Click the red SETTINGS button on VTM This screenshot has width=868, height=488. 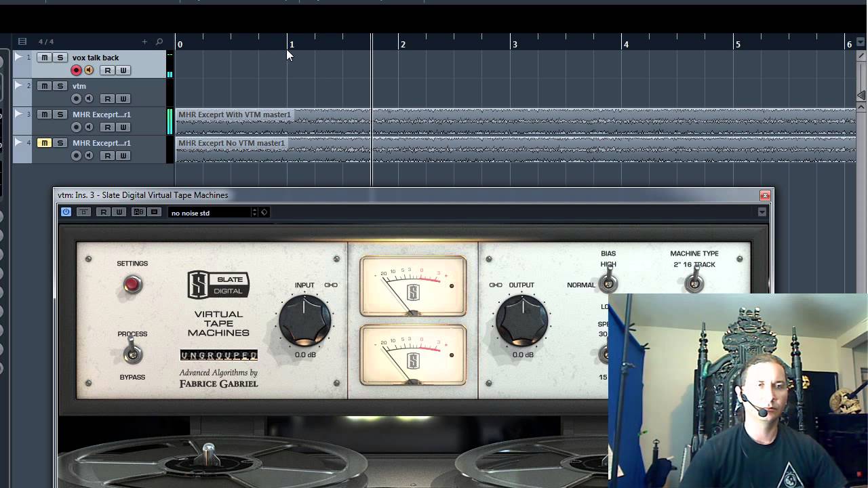pos(132,285)
